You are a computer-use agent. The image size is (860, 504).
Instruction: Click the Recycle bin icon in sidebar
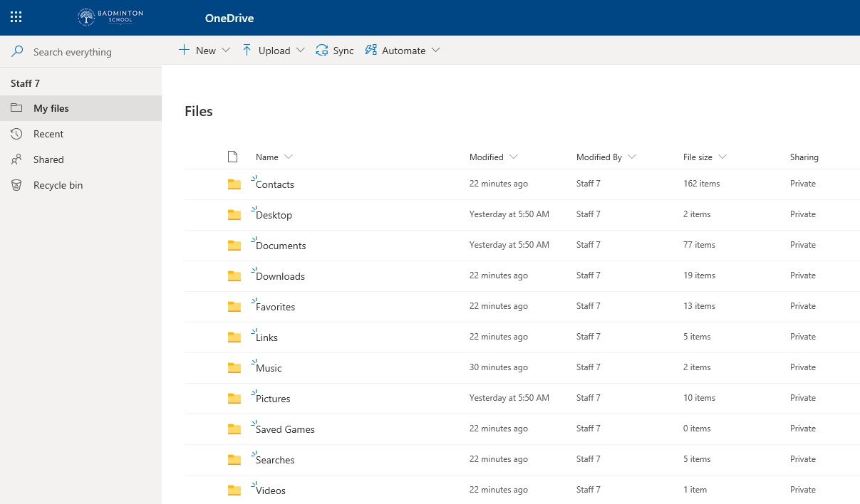coord(16,185)
